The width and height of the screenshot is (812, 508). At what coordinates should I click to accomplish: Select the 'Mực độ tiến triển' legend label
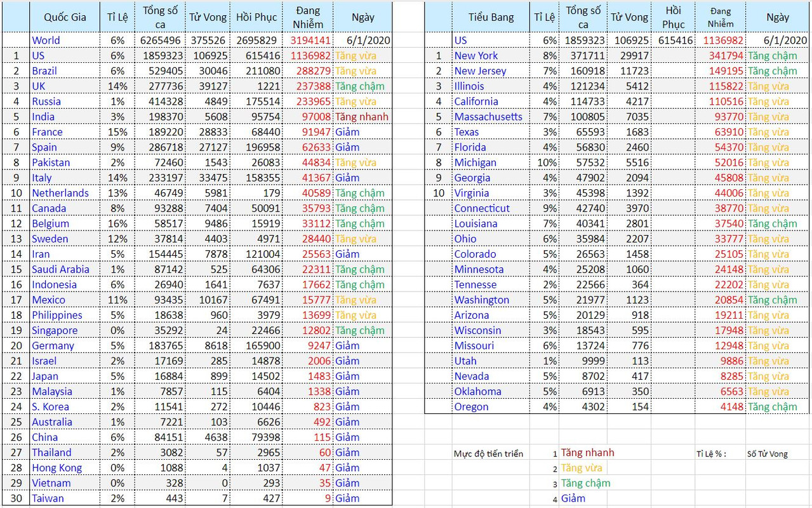pos(488,453)
